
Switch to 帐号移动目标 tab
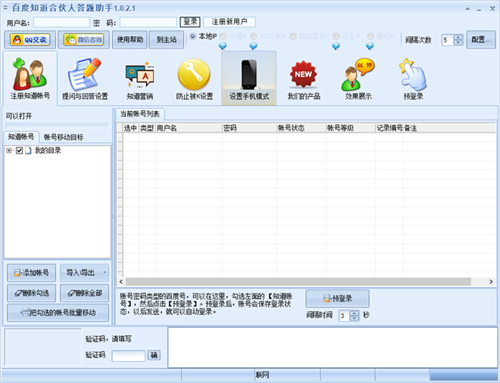[x=64, y=137]
